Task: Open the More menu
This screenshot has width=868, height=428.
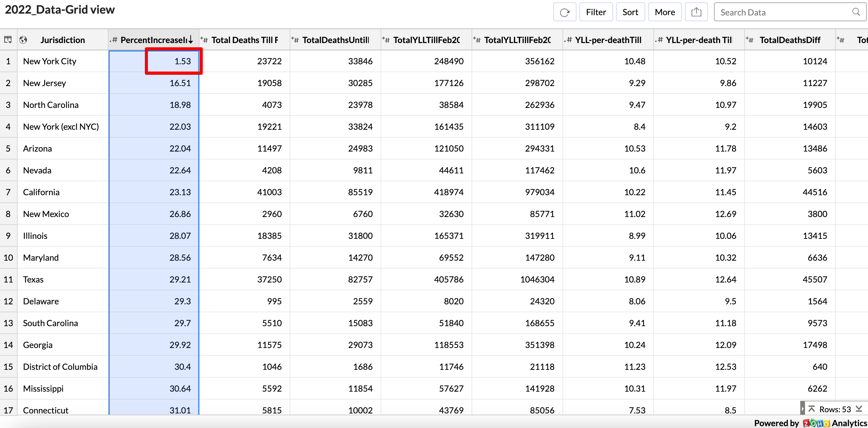Action: (x=664, y=12)
